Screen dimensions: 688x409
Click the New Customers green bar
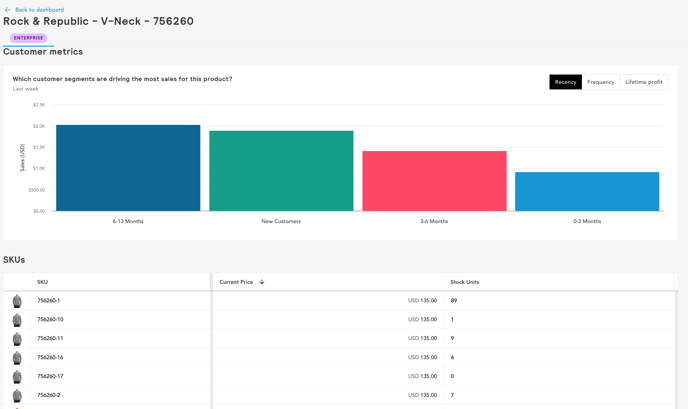[x=281, y=171]
